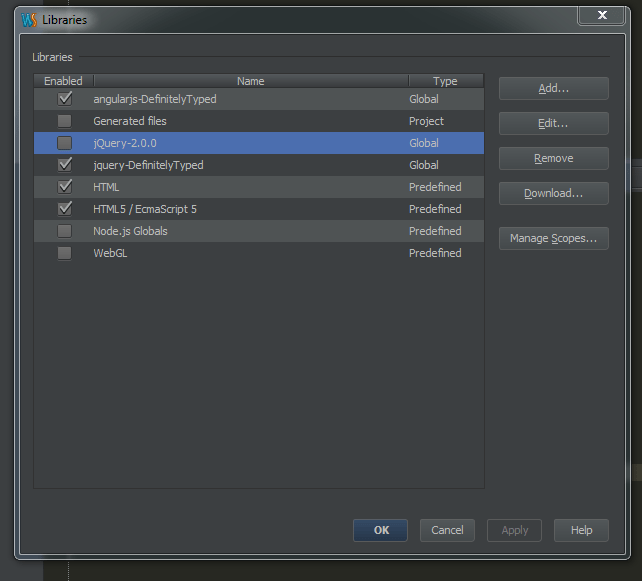The width and height of the screenshot is (642, 581).
Task: Open the Edit... library dialog
Action: pos(554,123)
